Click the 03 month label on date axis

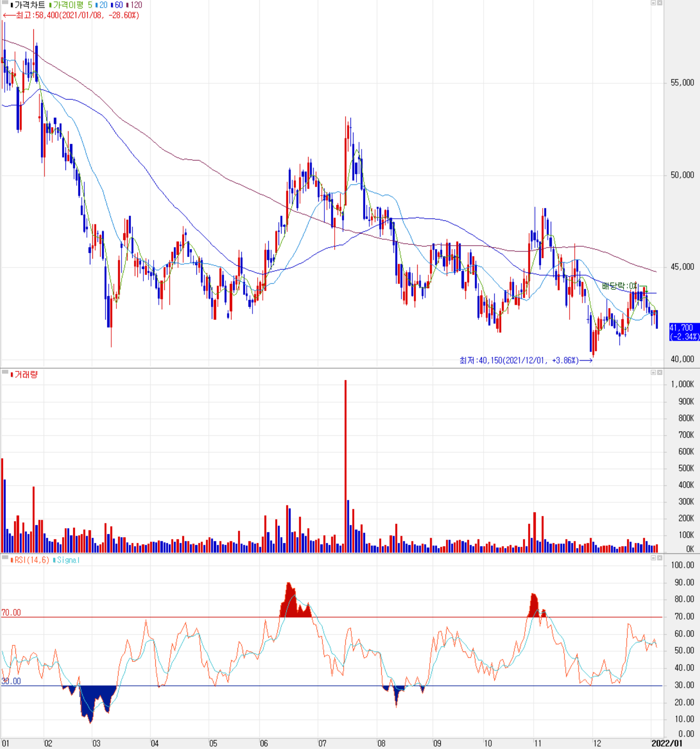(x=96, y=743)
